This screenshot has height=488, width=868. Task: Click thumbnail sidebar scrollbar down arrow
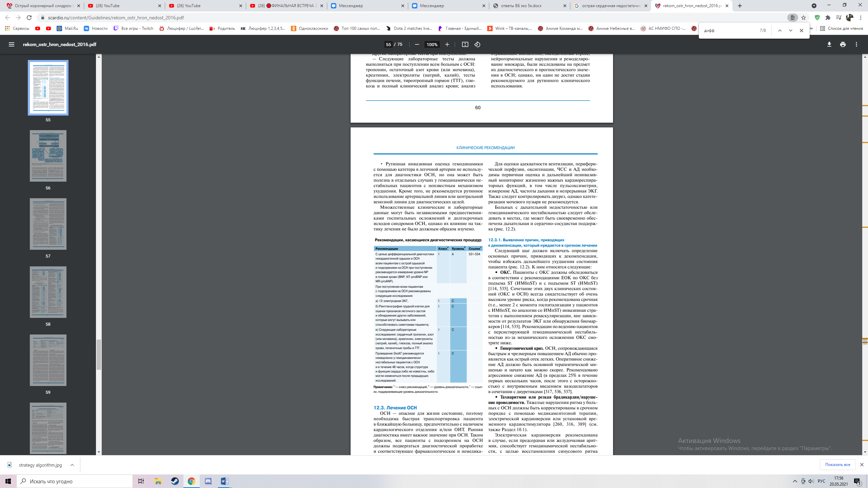pos(99,452)
